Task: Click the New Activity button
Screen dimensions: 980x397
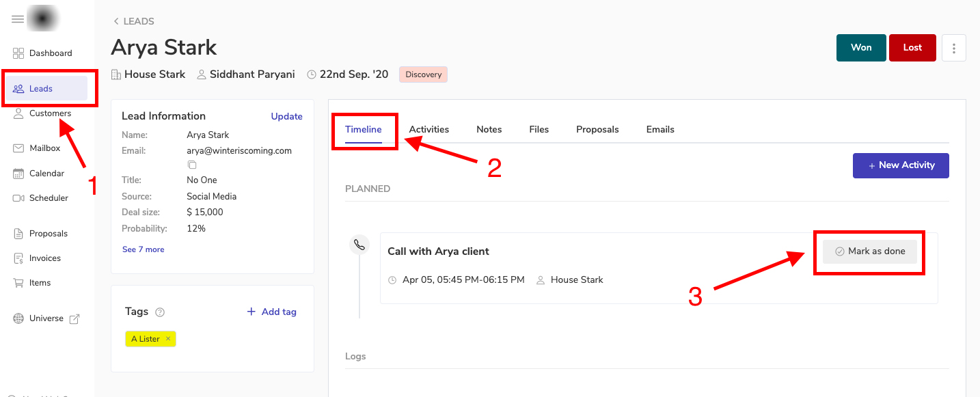Action: tap(900, 165)
